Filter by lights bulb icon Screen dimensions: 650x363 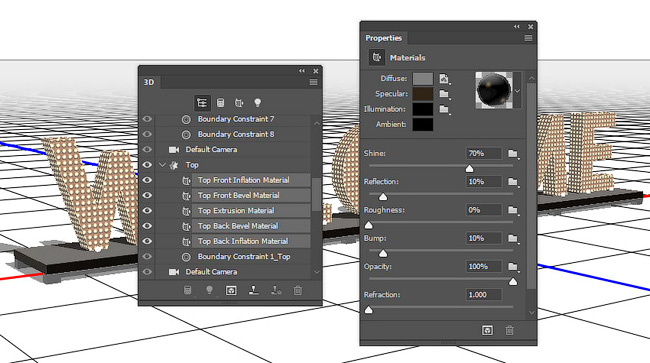[x=257, y=102]
